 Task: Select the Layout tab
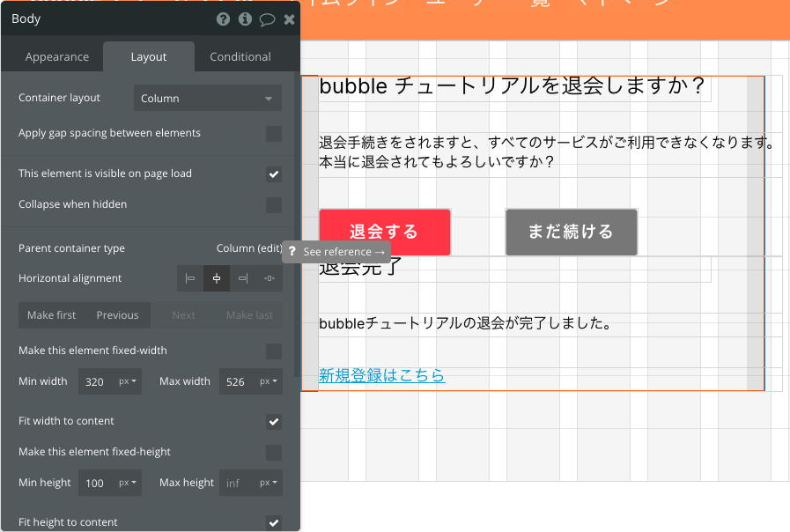coord(149,57)
